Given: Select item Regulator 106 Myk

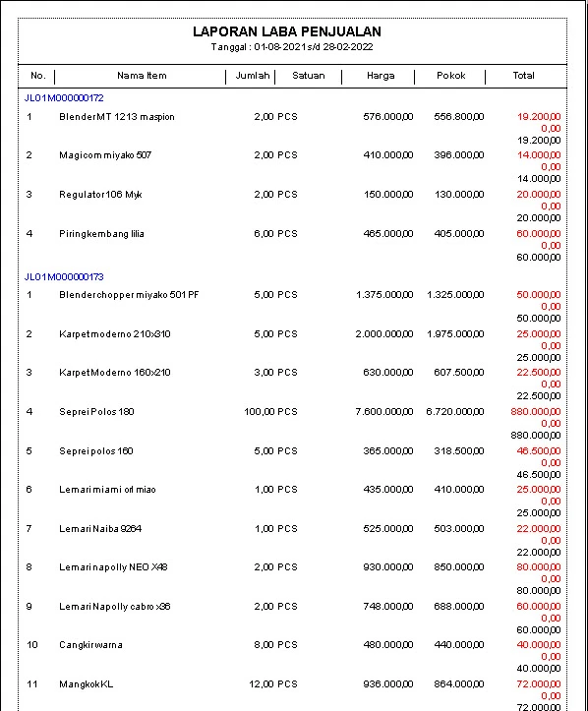Looking at the screenshot, I should tap(100, 195).
